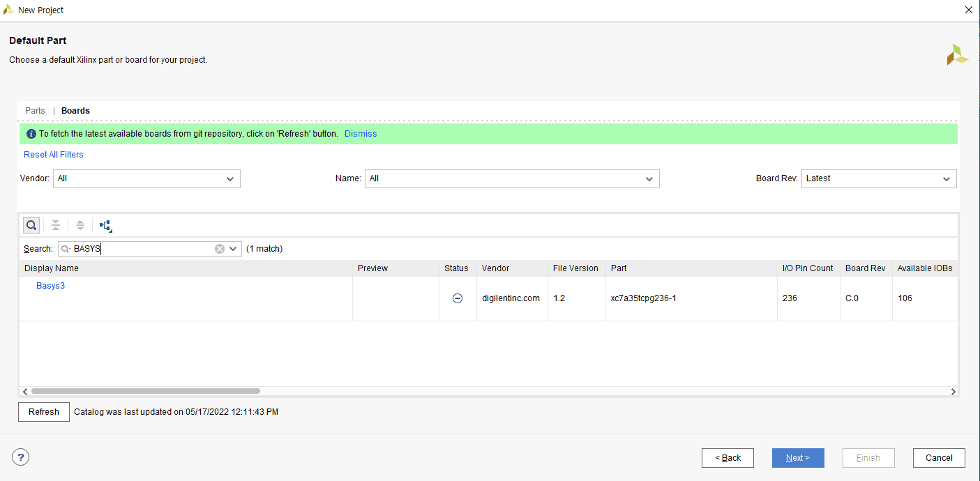Sort by the Available IOBs column header
Screen dimensions: 980x481
tap(925, 268)
